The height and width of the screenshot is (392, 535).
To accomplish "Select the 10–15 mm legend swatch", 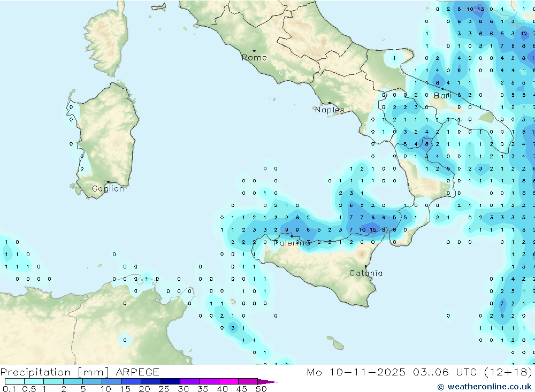I will (112, 381).
